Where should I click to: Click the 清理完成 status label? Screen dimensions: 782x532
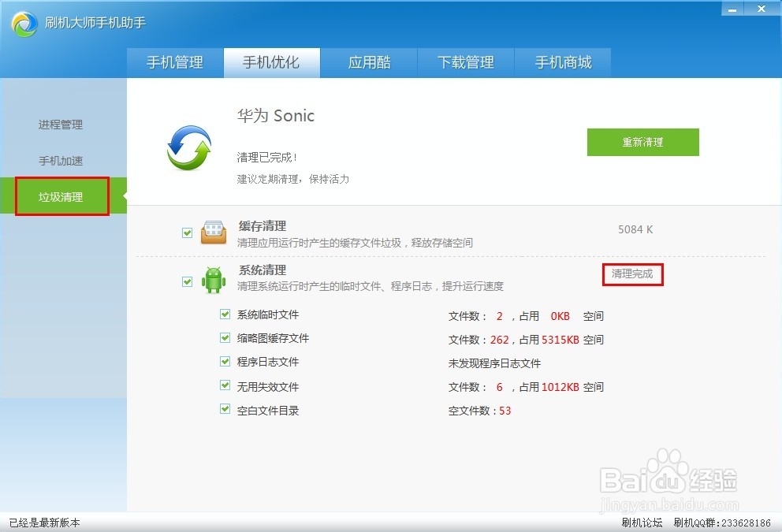click(x=632, y=273)
